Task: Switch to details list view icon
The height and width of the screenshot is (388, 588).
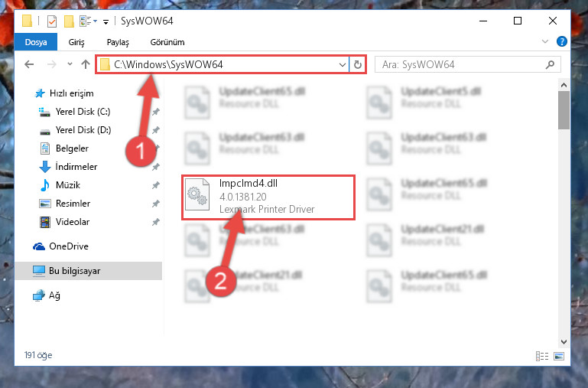Action: pos(542,356)
